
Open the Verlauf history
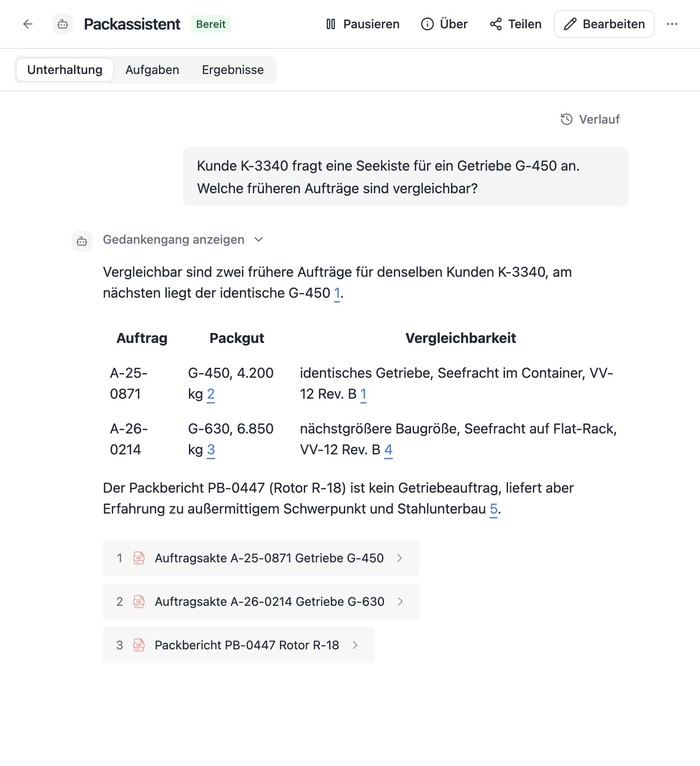click(x=590, y=119)
